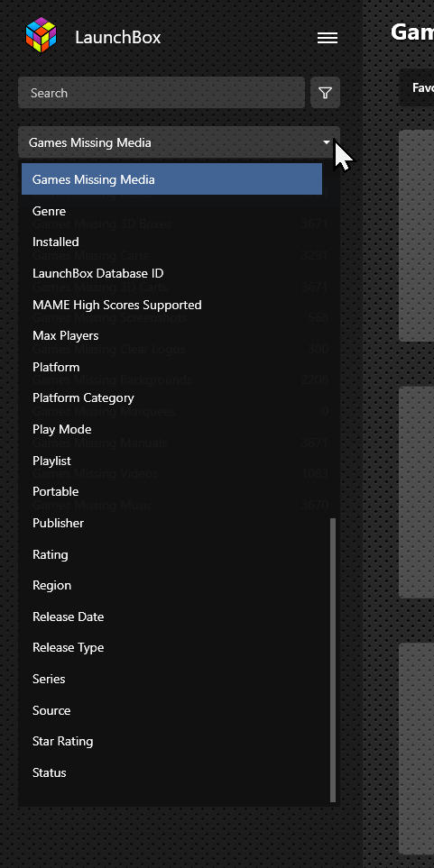Click the dropdown list scrollbar thumb
This screenshot has width=434, height=868.
(x=333, y=660)
